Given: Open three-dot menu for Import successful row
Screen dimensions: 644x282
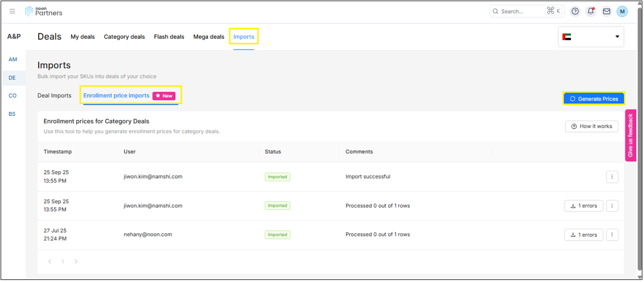Looking at the screenshot, I should [x=612, y=177].
